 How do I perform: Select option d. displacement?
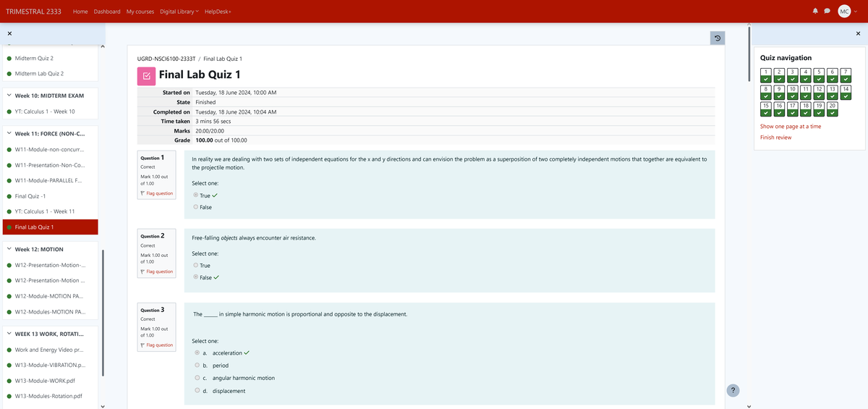[x=197, y=391]
